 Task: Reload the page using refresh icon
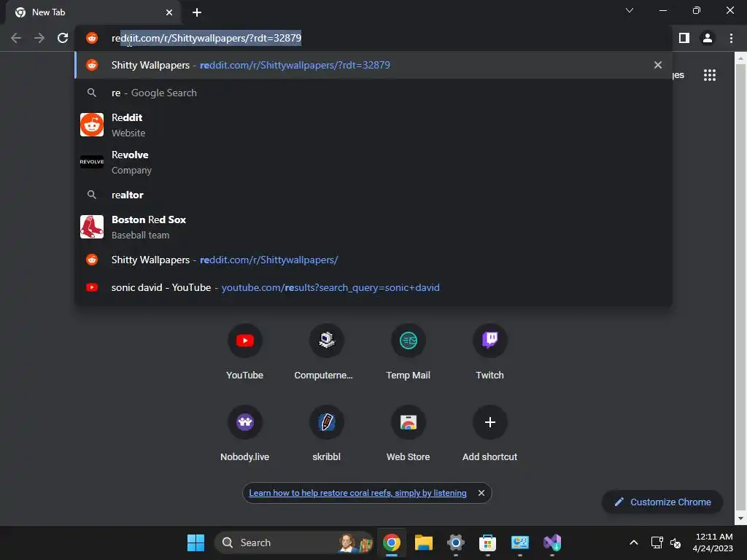(x=63, y=38)
